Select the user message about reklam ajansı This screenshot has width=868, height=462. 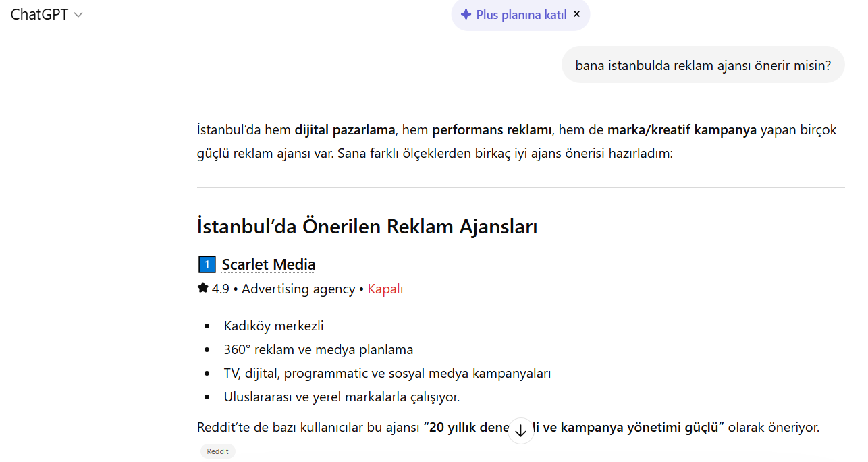point(703,65)
